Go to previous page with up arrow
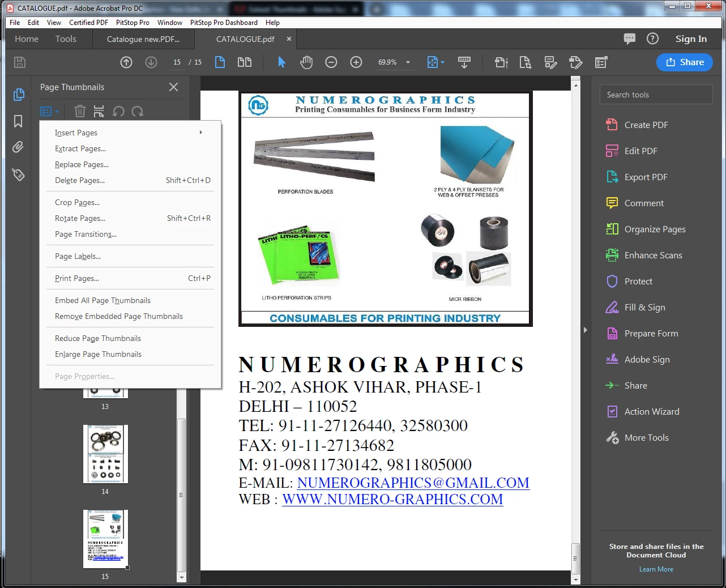Image resolution: width=726 pixels, height=588 pixels. point(126,62)
